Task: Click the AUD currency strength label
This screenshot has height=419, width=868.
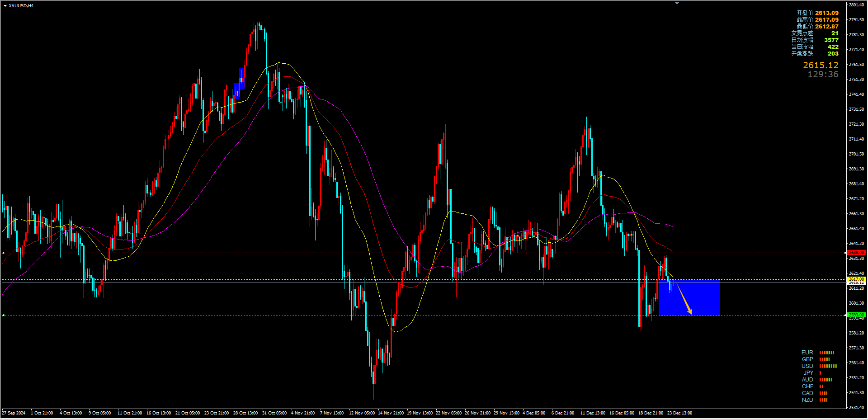Action: point(807,380)
